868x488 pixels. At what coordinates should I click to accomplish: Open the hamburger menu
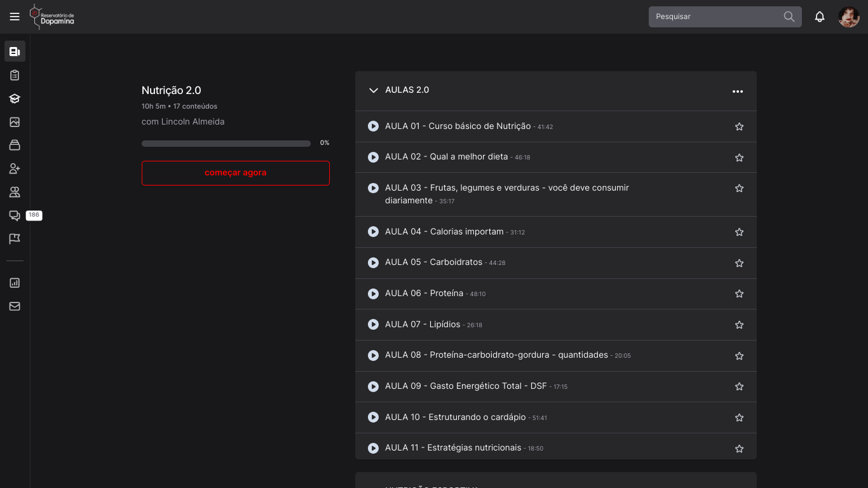tap(15, 17)
